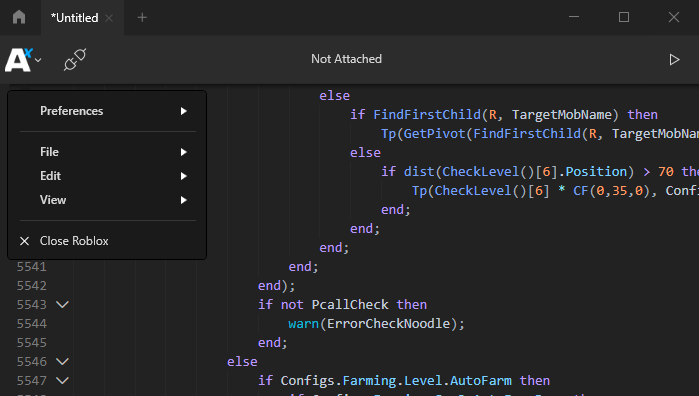Close the *Untitled tab

coord(109,18)
